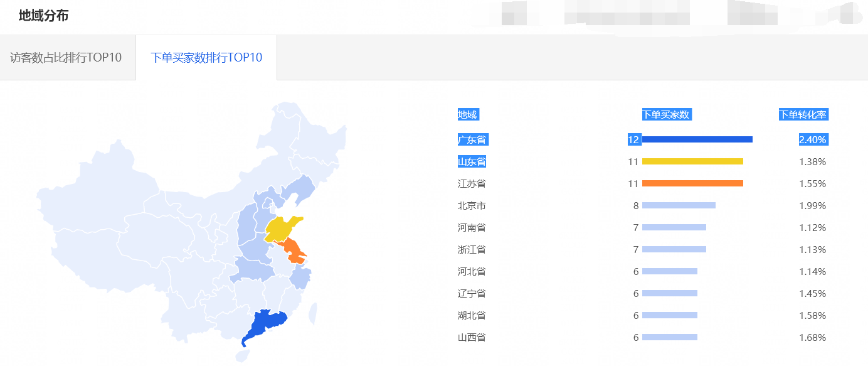This screenshot has width=868, height=366.
Task: Click the 地域 column header
Action: (468, 114)
